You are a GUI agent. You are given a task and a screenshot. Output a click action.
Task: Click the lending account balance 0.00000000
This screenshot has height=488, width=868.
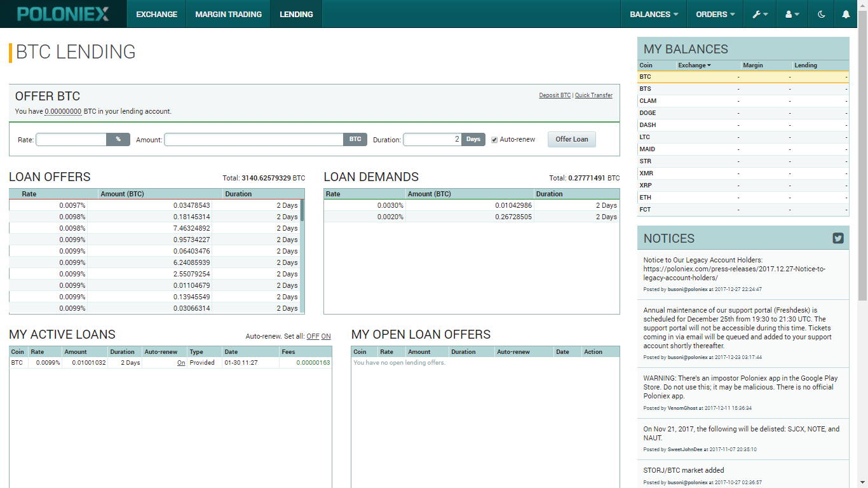click(x=63, y=111)
